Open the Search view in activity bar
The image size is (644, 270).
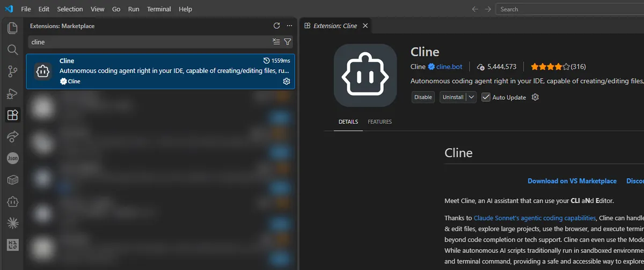tap(12, 50)
